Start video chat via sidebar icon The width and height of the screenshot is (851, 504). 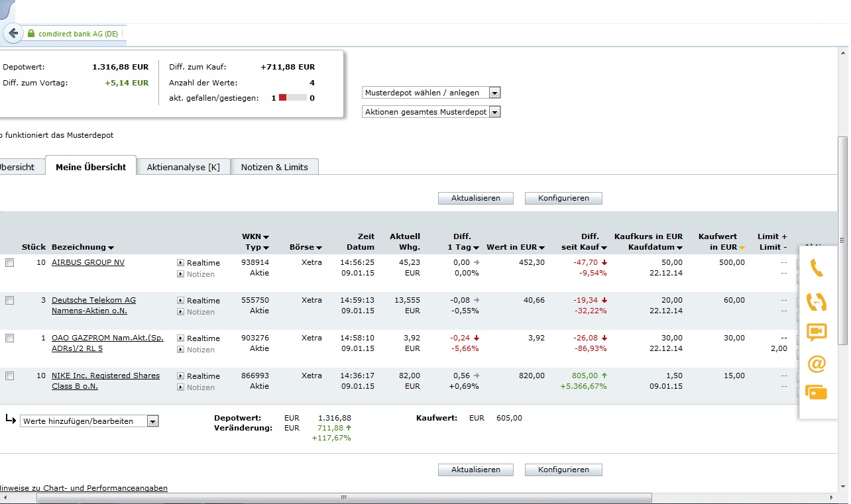(817, 332)
